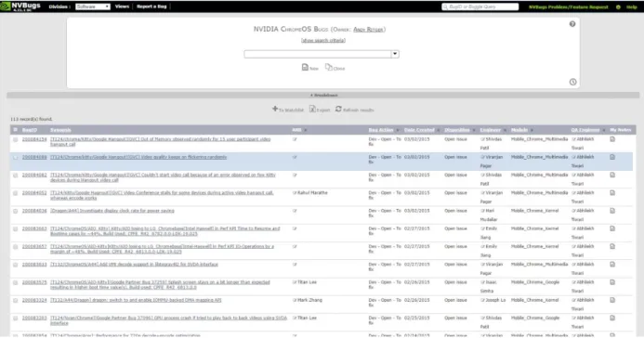Check the box for bug 200084154
Viewport: 644px width, 338px height.
(x=15, y=139)
